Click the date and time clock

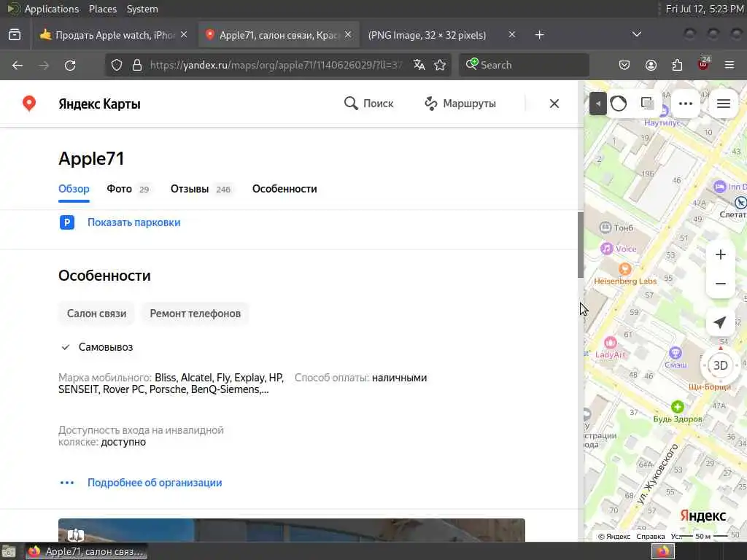[x=705, y=9]
